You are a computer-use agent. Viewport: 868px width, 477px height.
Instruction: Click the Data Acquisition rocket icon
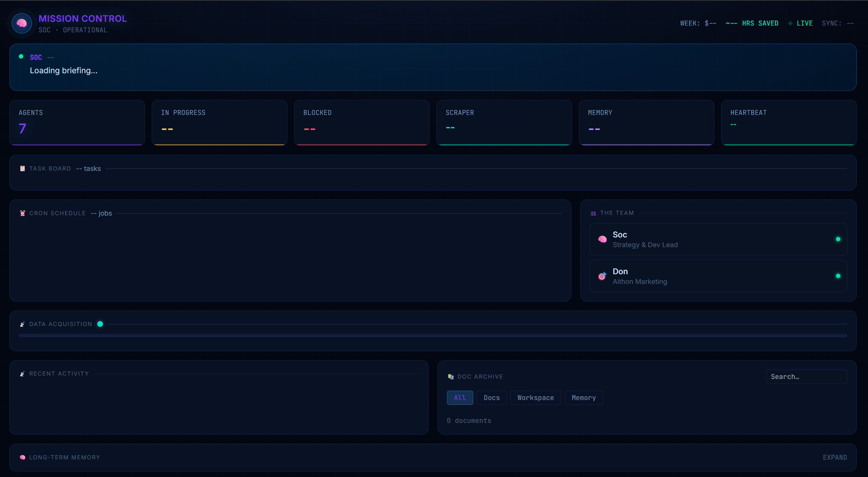point(23,324)
